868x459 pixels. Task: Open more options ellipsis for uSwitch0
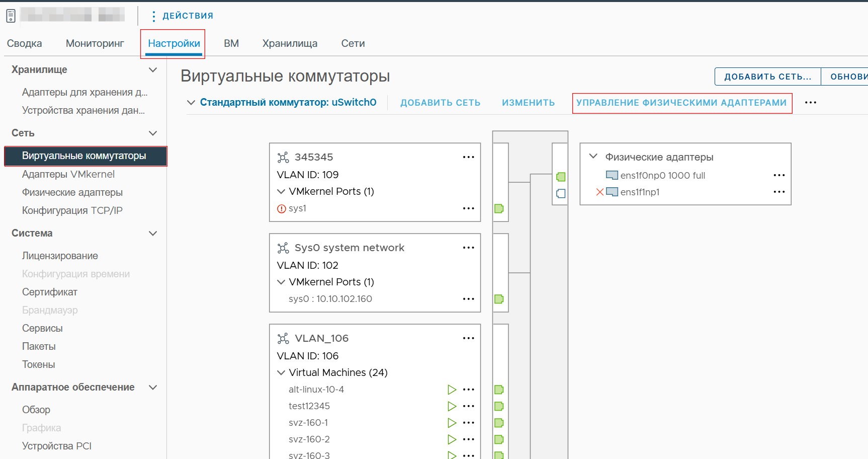(x=811, y=103)
